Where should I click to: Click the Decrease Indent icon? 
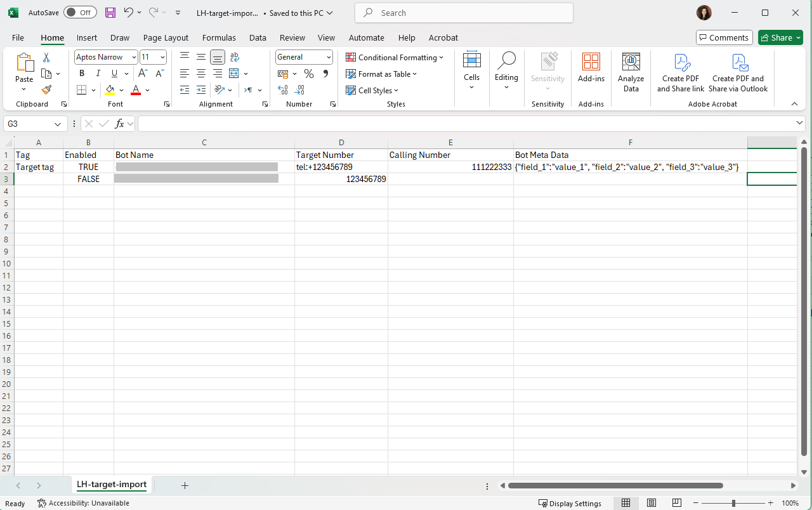pos(185,90)
